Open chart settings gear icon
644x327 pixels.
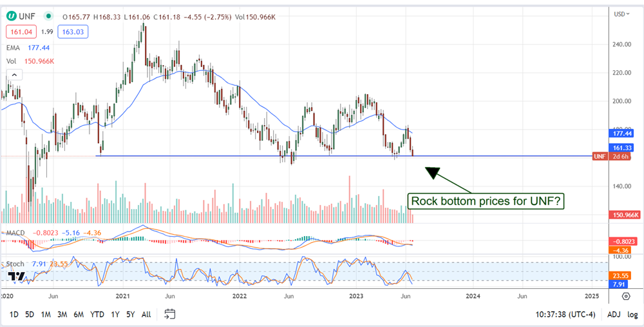626,296
